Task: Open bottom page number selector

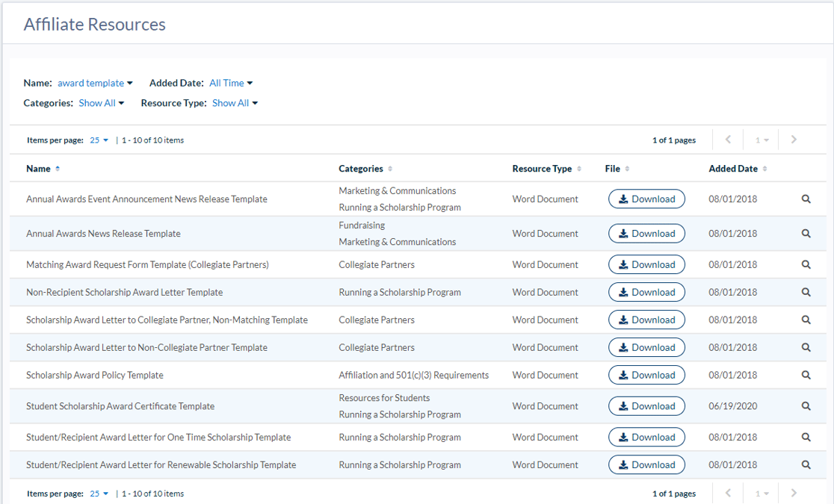Action: coord(762,494)
